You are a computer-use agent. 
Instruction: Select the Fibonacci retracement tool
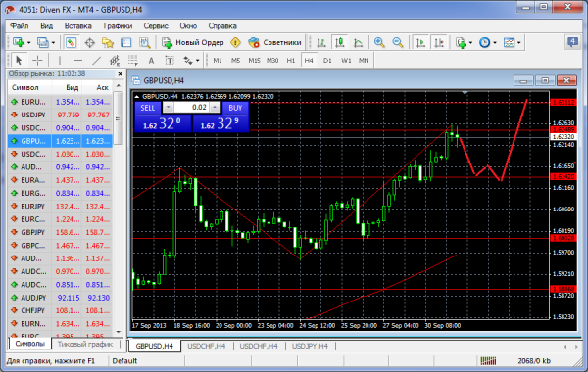point(132,60)
